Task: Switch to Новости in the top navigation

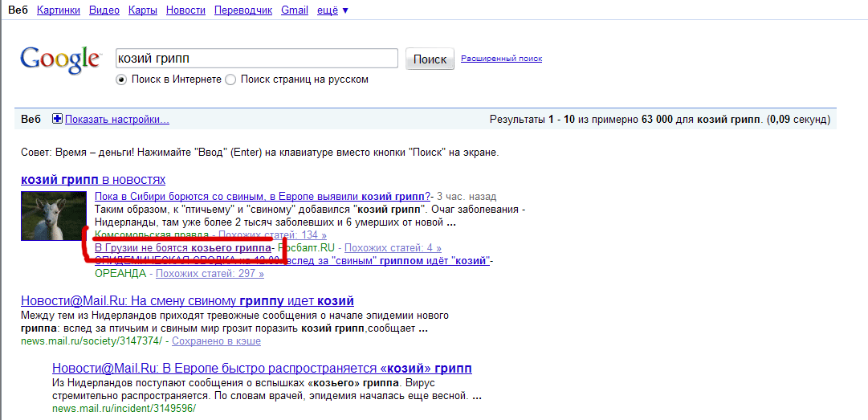Action: click(x=185, y=10)
